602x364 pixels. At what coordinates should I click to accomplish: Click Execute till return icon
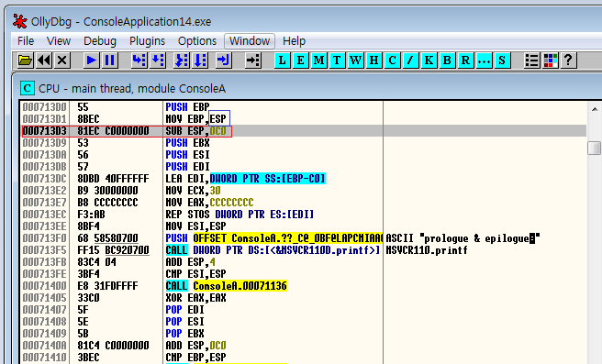[223, 61]
